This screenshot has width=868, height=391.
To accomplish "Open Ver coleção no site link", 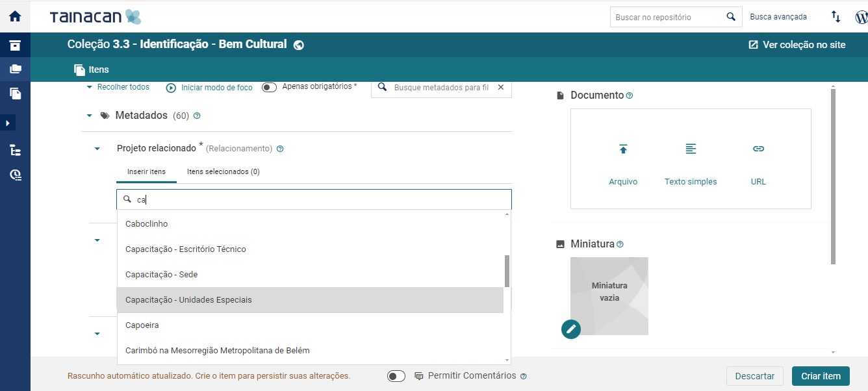I will click(x=797, y=45).
